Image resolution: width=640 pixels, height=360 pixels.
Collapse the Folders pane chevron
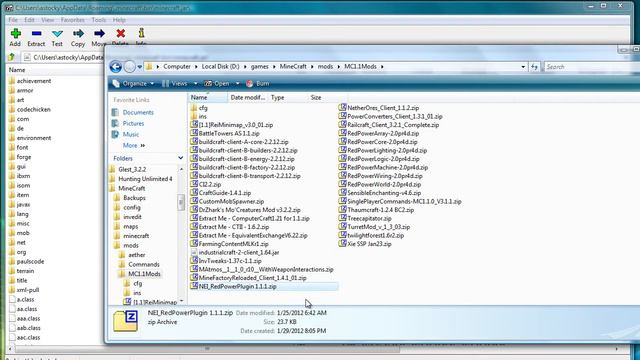click(180, 158)
